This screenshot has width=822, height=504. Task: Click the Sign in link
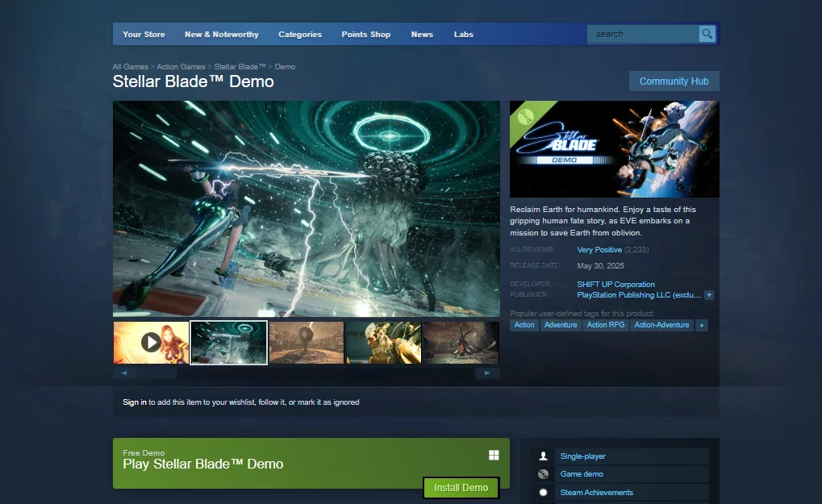click(135, 402)
